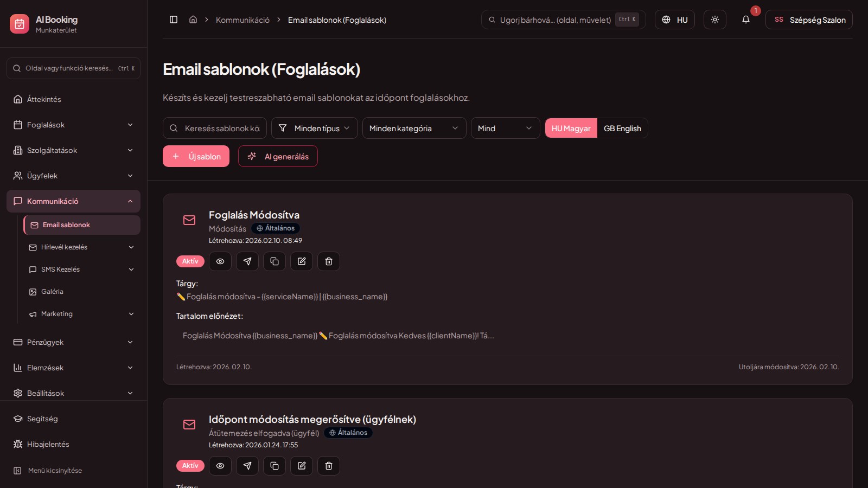Switch theme with the sun icon
The width and height of the screenshot is (868, 488).
pyautogui.click(x=715, y=20)
